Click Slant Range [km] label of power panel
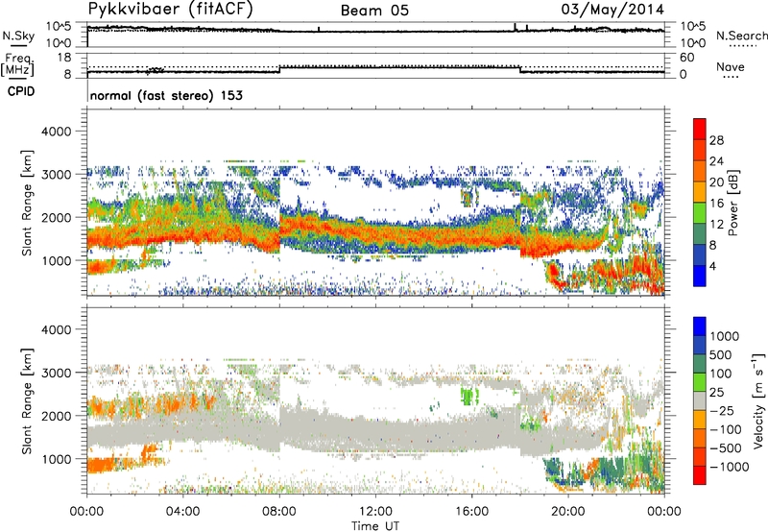768x532 pixels. [27, 203]
